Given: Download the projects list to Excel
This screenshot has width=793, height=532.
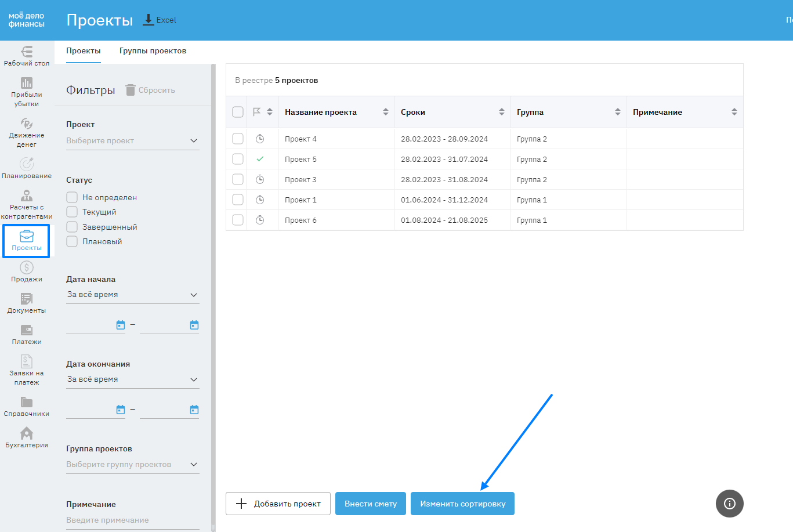Looking at the screenshot, I should [160, 20].
